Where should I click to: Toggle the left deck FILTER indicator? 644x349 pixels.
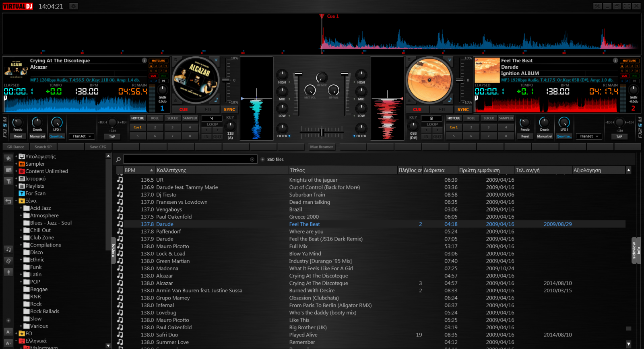coord(289,136)
